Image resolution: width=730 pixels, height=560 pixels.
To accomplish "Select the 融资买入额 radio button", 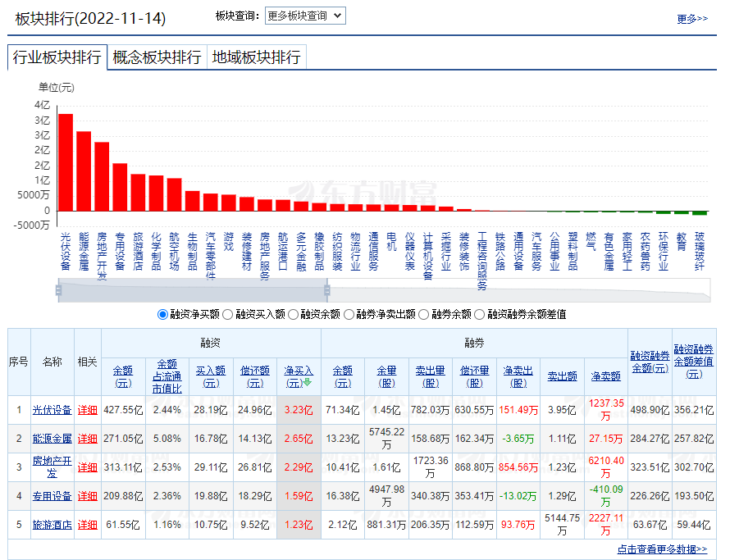I will coord(228,314).
